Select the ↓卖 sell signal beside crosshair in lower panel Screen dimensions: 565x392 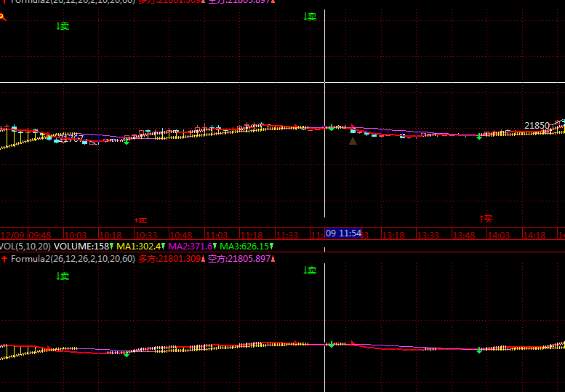(310, 271)
